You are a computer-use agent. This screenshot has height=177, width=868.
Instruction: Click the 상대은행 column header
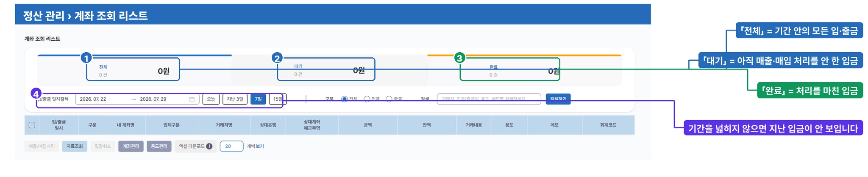coord(268,125)
